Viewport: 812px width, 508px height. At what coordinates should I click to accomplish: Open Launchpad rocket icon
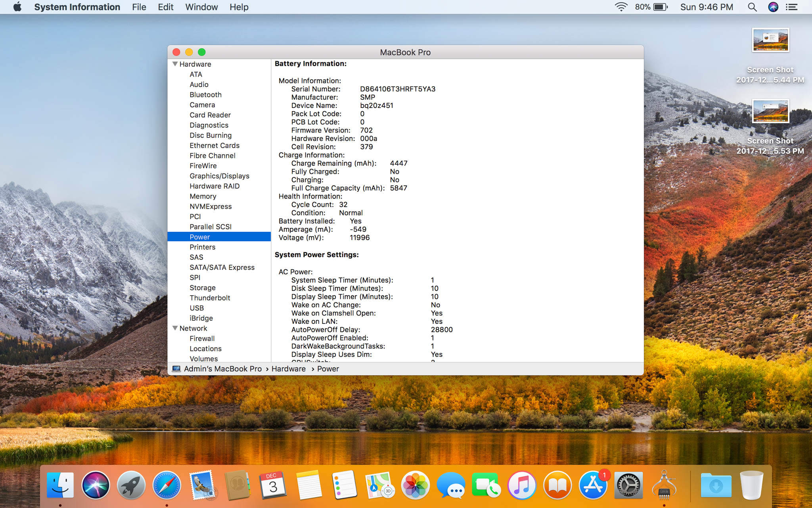tap(131, 485)
